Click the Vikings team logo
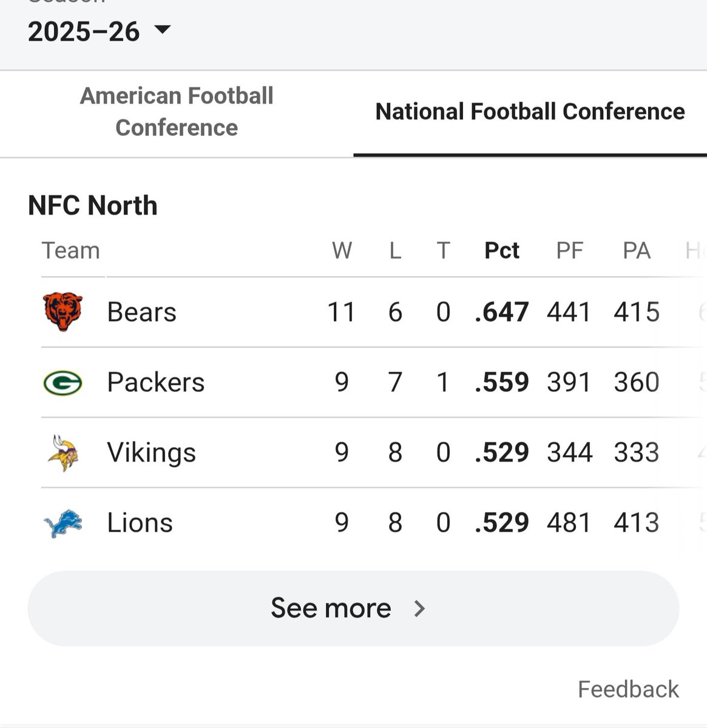Image resolution: width=707 pixels, height=728 pixels. (x=63, y=453)
